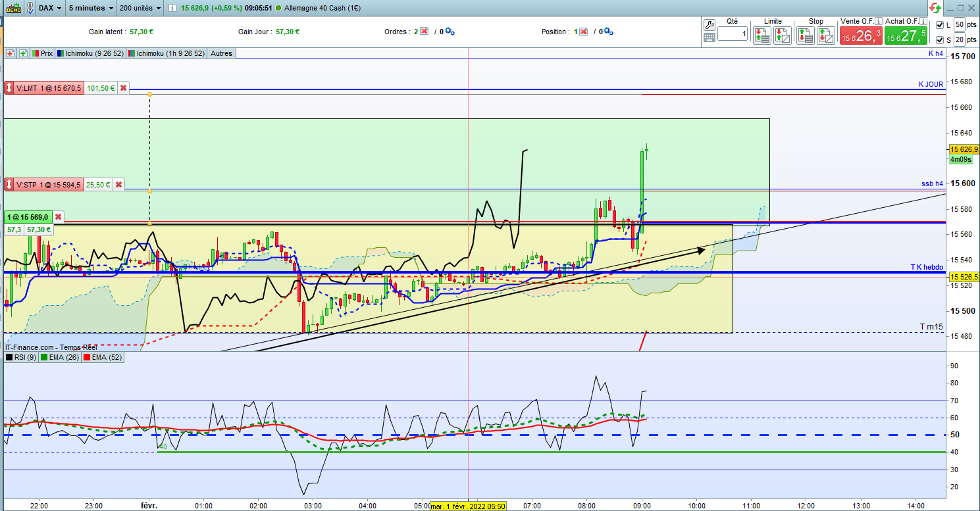Click the K h4 line label
980x511 pixels.
(936, 53)
